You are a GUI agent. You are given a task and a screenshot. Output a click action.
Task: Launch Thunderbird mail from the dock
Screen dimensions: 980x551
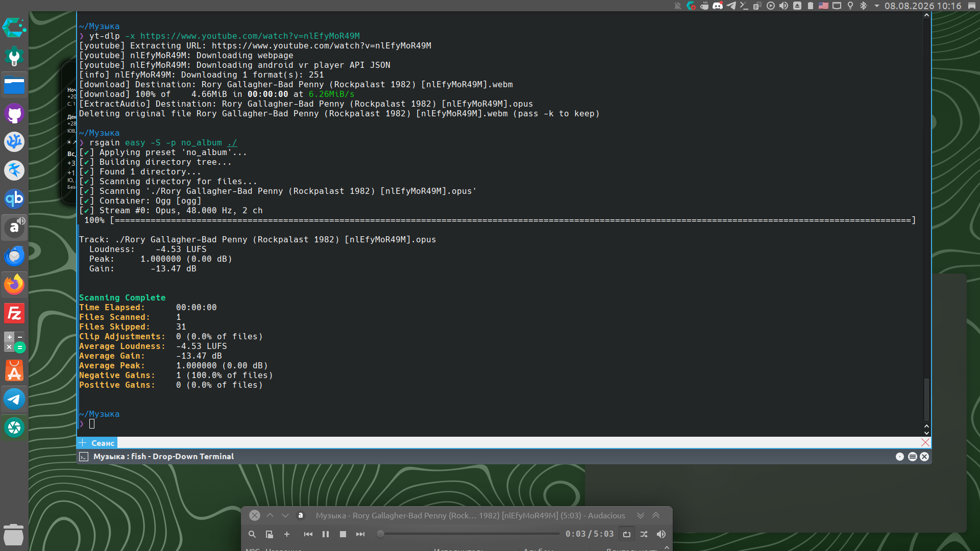pos(14,256)
